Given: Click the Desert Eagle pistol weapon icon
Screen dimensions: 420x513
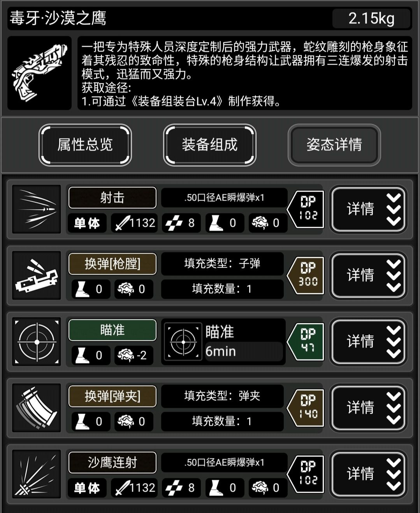Looking at the screenshot, I should pyautogui.click(x=39, y=73).
